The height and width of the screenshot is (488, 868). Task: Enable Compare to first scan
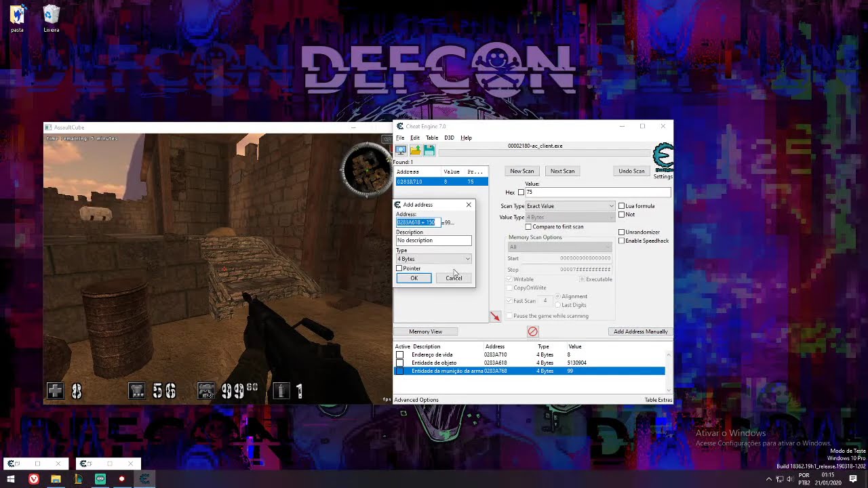coord(528,227)
